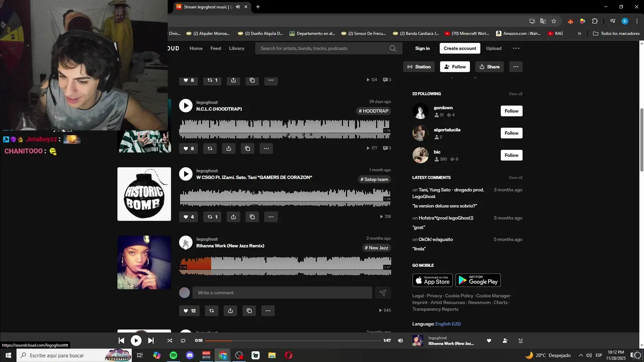Open Spotify from the Windows taskbar
The height and width of the screenshot is (362, 644).
tap(173, 355)
